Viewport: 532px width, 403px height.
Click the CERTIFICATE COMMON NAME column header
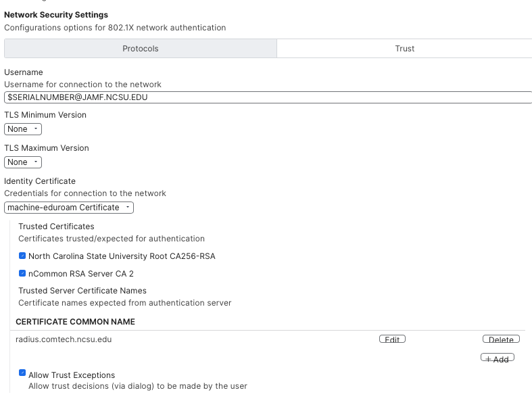point(75,322)
